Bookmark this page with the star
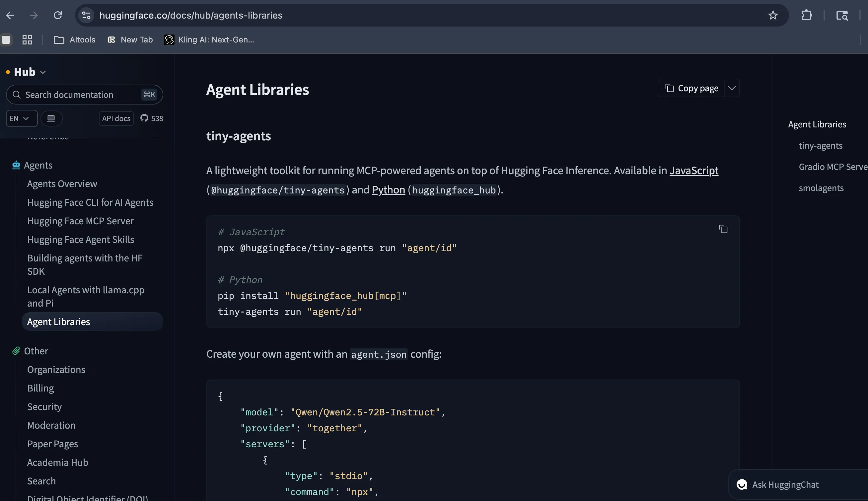Viewport: 868px width, 501px height. click(773, 15)
